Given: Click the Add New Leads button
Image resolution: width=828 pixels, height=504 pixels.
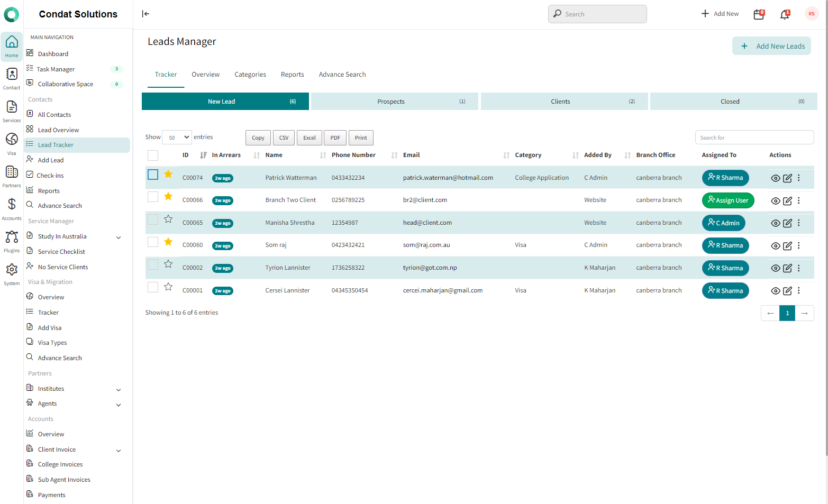Looking at the screenshot, I should [x=771, y=46].
